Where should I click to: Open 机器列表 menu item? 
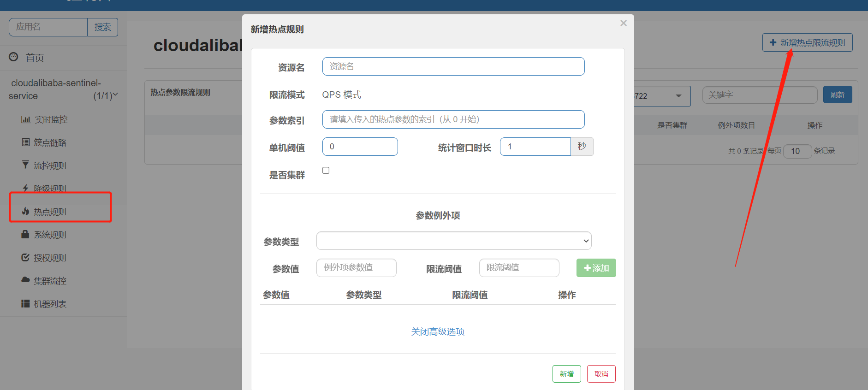(50, 304)
